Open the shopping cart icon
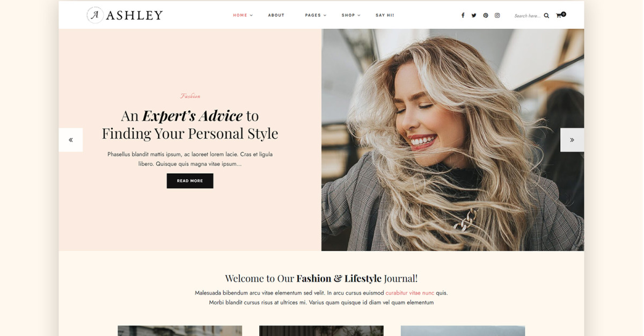Viewport: 644px width, 336px height. click(x=560, y=15)
